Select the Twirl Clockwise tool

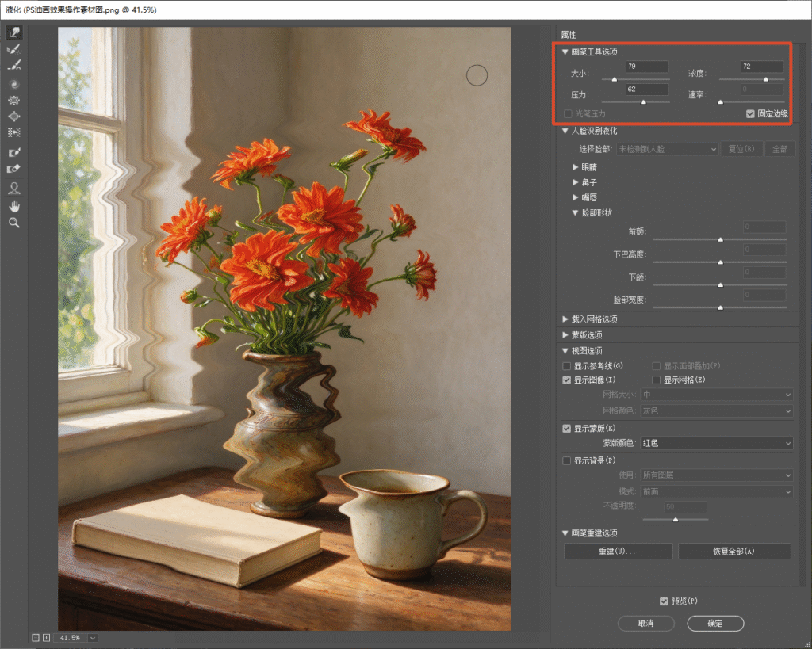pos(14,84)
